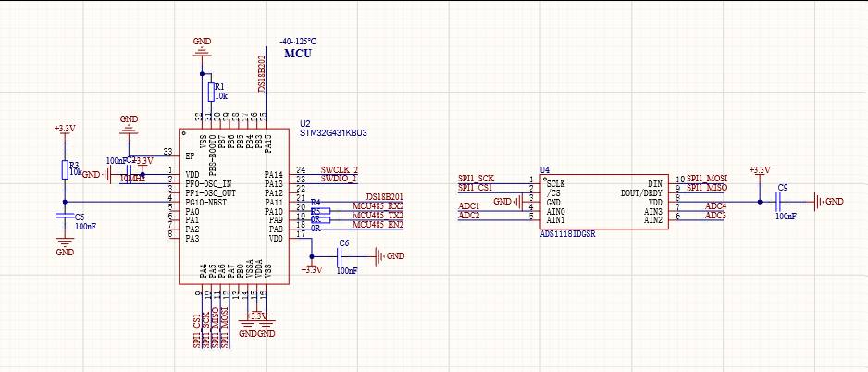The image size is (868, 372).
Task: Select the SWCLK_2 net label
Action: (x=340, y=169)
